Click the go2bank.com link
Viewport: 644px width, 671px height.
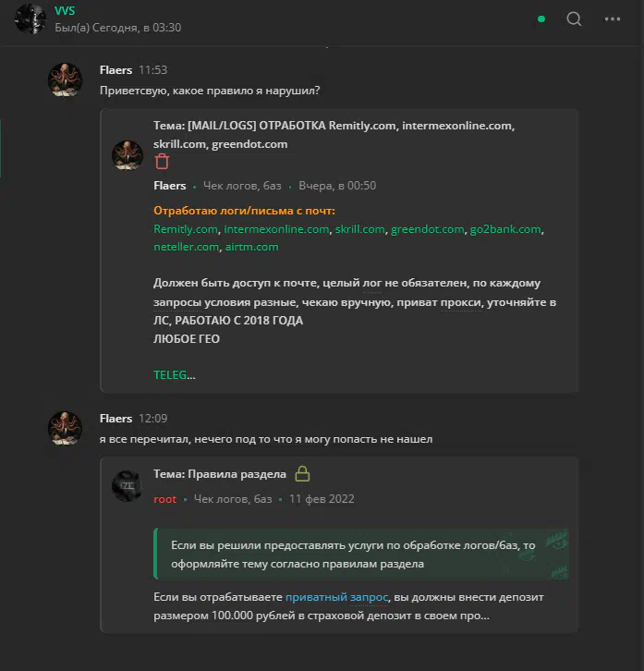pyautogui.click(x=505, y=229)
